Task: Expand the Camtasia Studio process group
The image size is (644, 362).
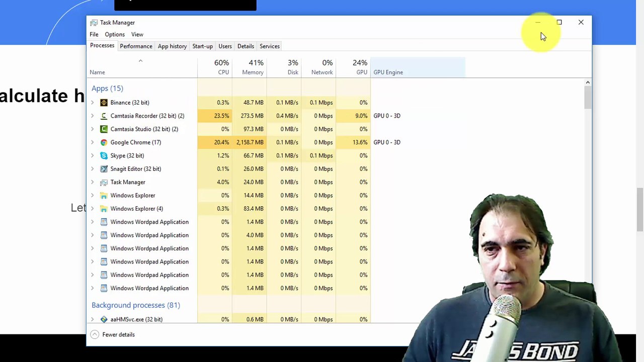Action: coord(93,129)
